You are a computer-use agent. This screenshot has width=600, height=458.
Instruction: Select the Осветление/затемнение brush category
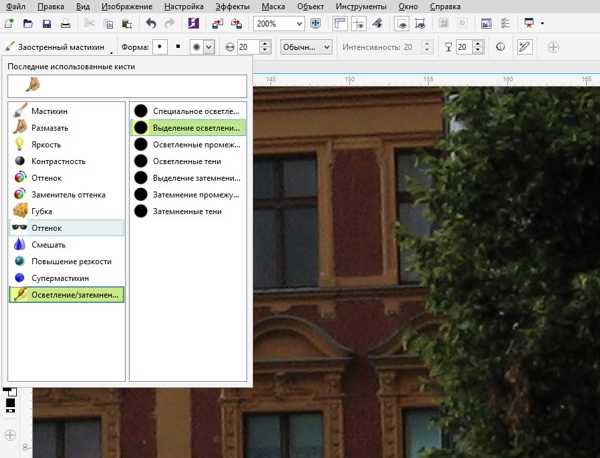[x=67, y=295]
